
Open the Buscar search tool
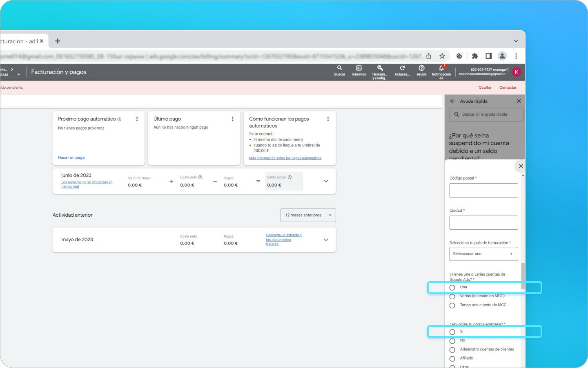click(339, 71)
